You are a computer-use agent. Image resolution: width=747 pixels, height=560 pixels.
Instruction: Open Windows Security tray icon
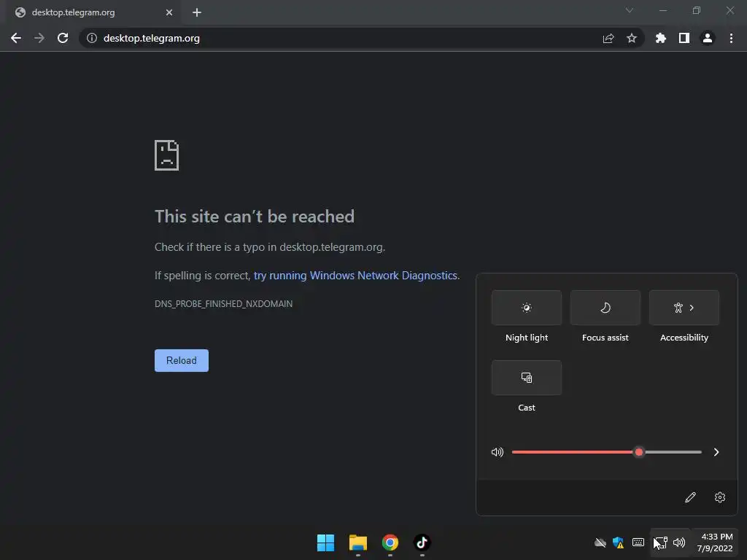pyautogui.click(x=619, y=542)
